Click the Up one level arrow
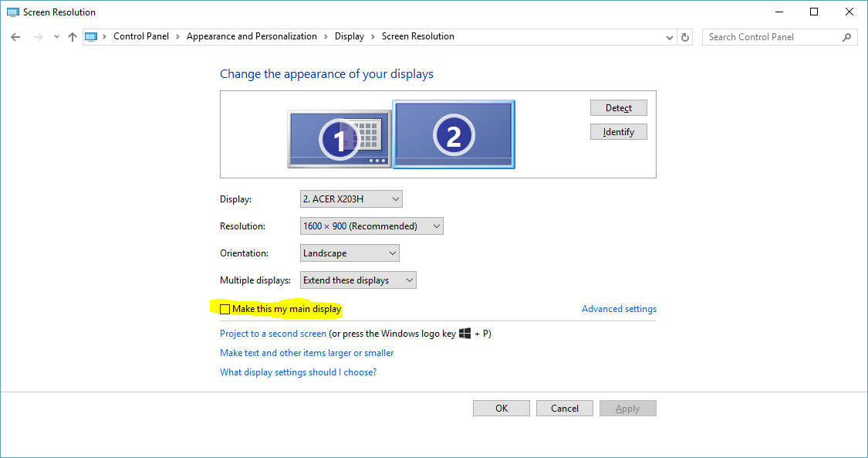The image size is (868, 458). click(73, 37)
